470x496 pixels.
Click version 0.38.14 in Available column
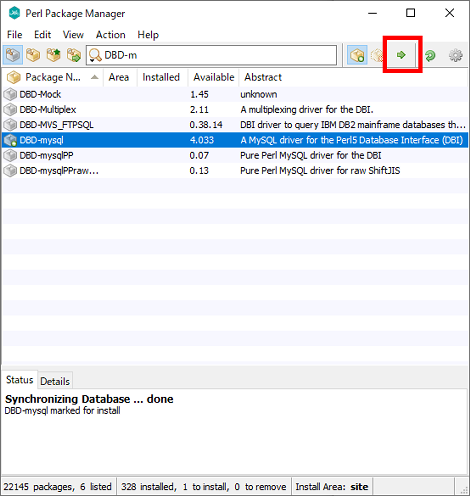pyautogui.click(x=206, y=125)
